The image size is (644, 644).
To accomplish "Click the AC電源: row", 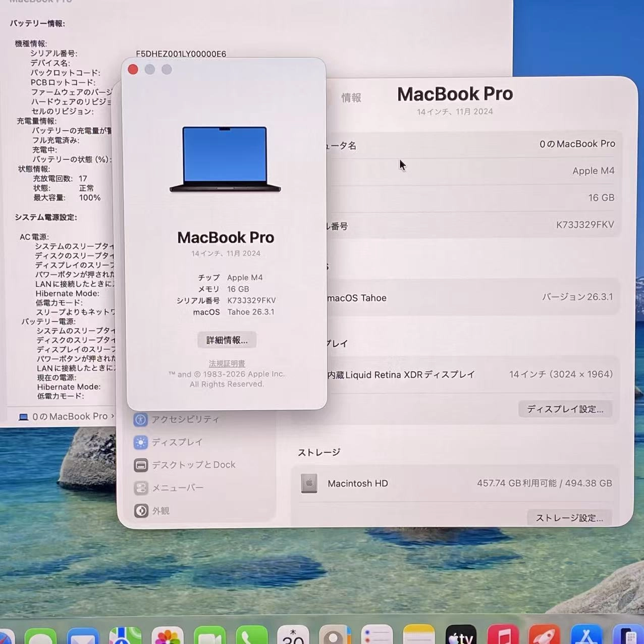I will (34, 237).
